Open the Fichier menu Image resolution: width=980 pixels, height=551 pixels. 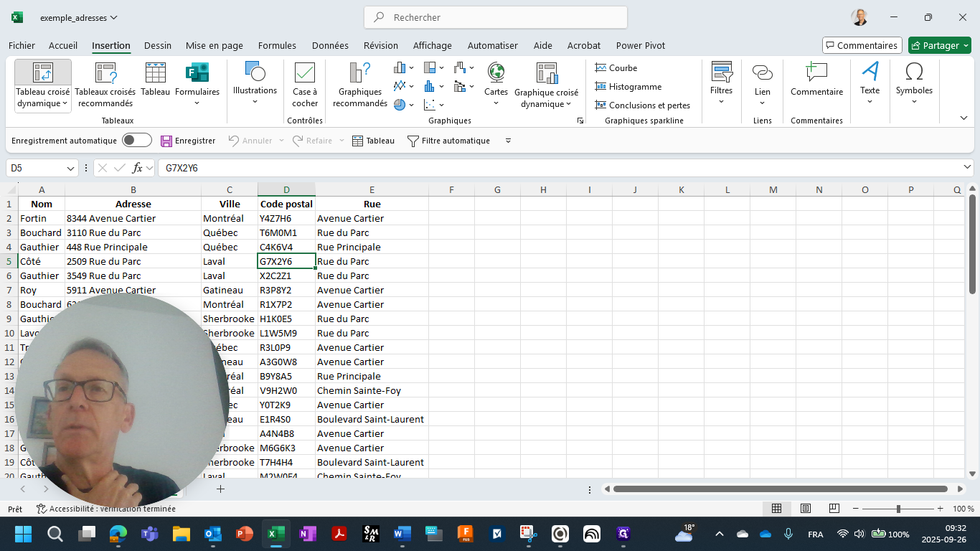click(22, 45)
